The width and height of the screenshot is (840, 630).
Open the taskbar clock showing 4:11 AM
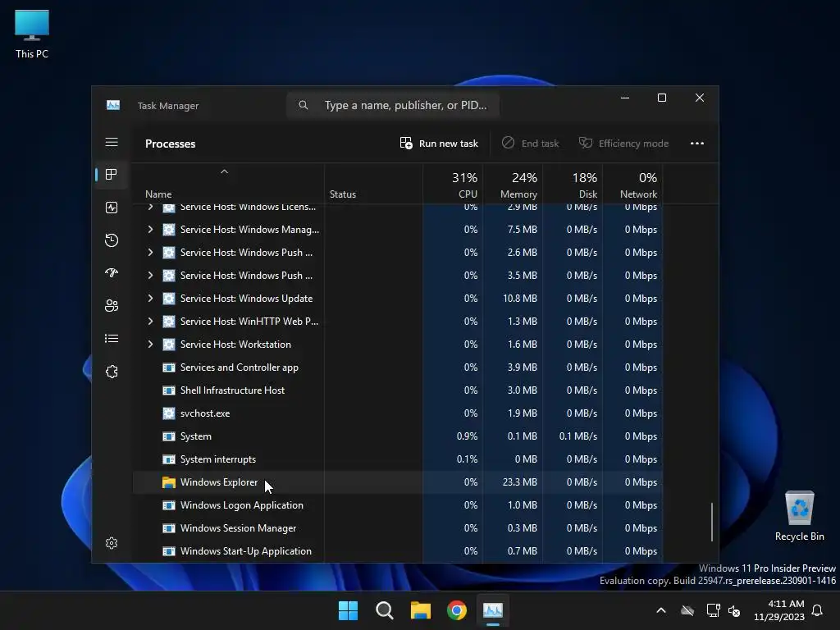tap(779, 610)
